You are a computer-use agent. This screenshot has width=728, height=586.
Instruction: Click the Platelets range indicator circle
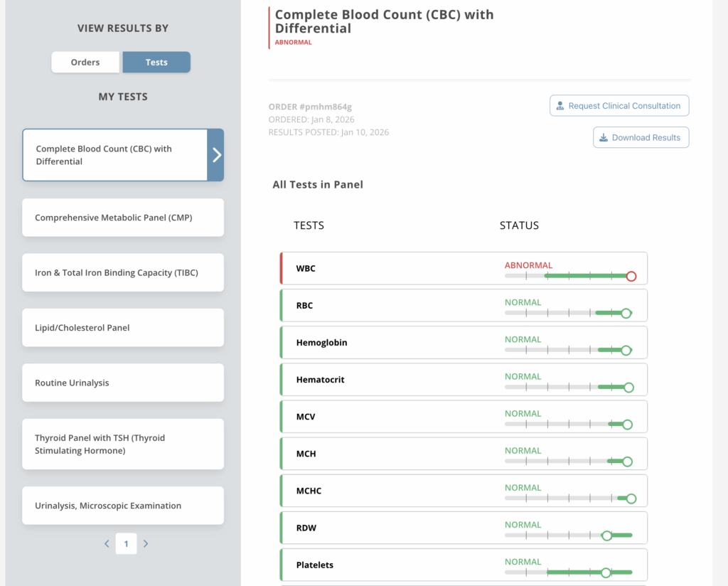tap(606, 572)
